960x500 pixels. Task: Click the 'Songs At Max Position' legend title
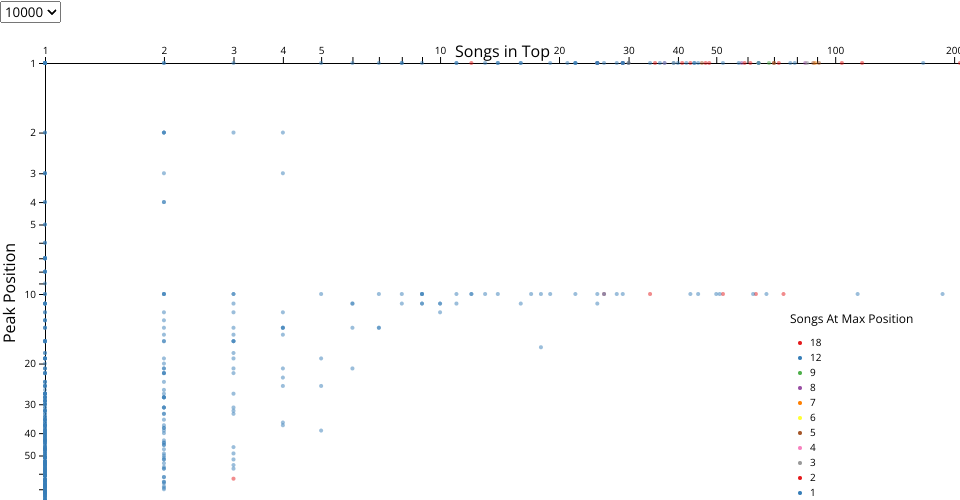(x=851, y=319)
